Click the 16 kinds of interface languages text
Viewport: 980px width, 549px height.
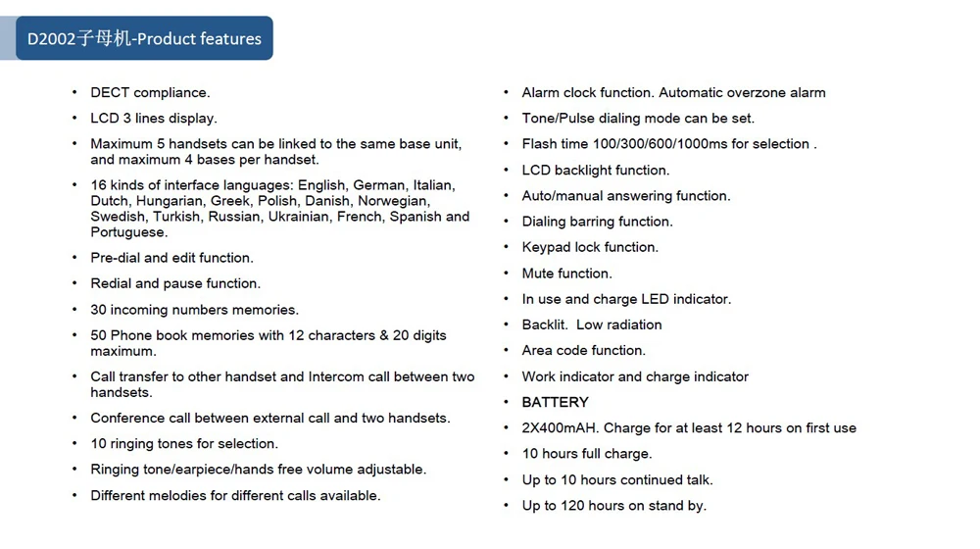[280, 208]
